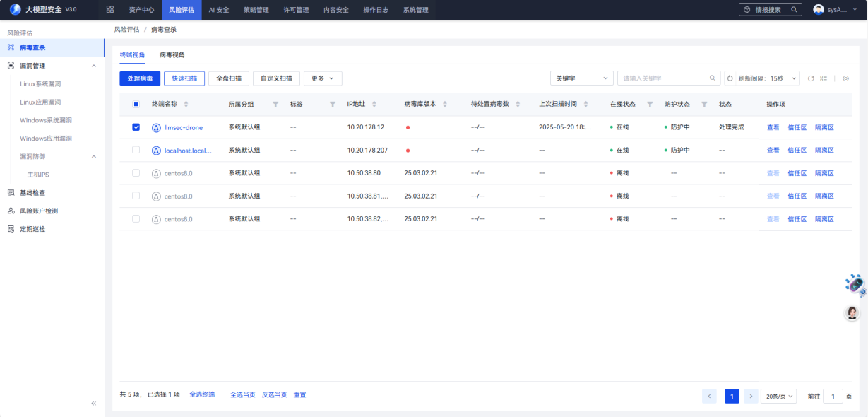The height and width of the screenshot is (417, 868).
Task: Uncheck the llmsec-drone row checkbox
Action: [x=136, y=127]
